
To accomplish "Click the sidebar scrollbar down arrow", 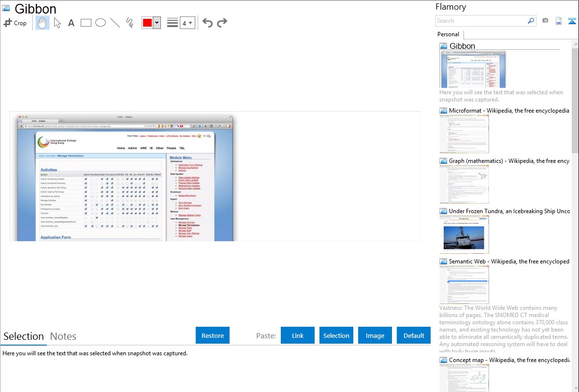I will (576, 388).
